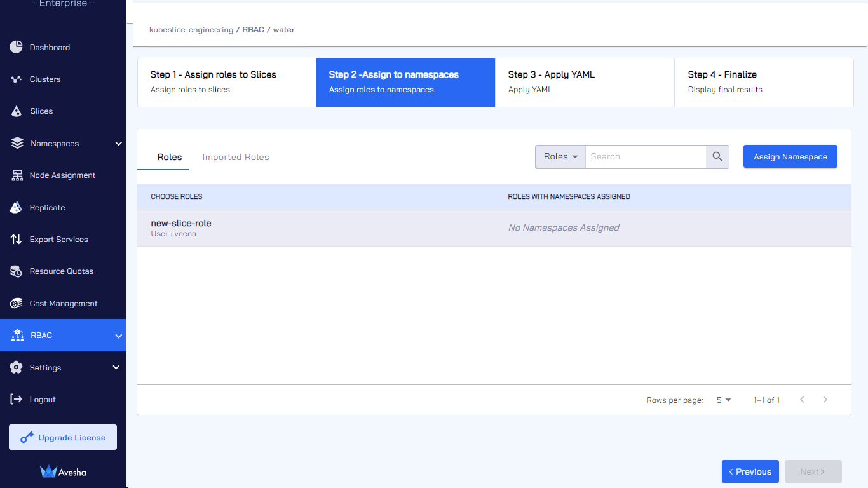The height and width of the screenshot is (488, 868).
Task: Open Cost Management menu item
Action: tap(63, 304)
